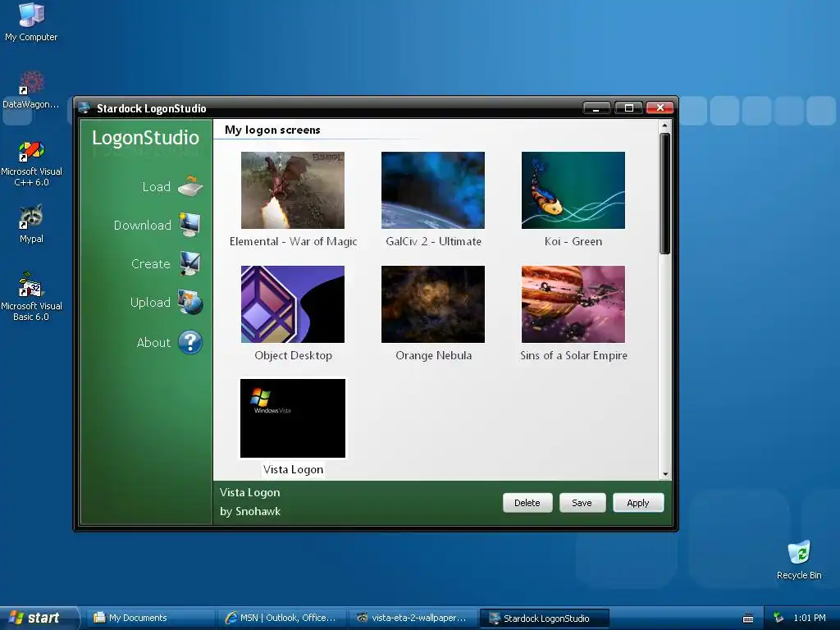Select the Mypal raccoon desktop icon
840x630 pixels.
(x=31, y=224)
